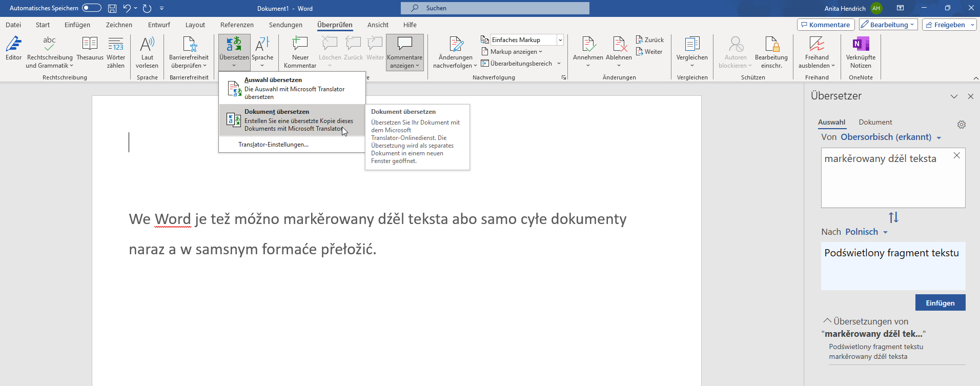Image resolution: width=980 pixels, height=386 pixels.
Task: Open Barrierefreiheit überprüfen
Action: coord(189,52)
